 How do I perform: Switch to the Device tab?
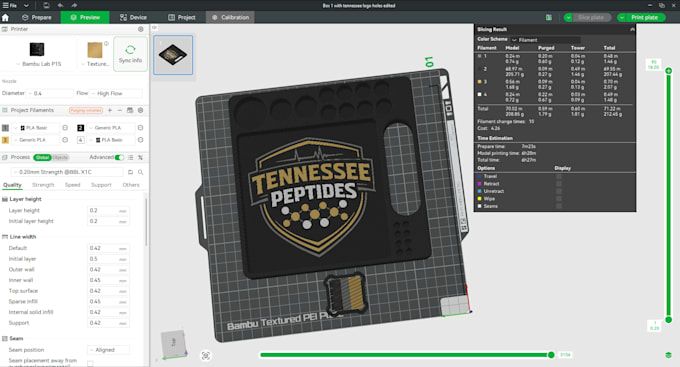[134, 17]
